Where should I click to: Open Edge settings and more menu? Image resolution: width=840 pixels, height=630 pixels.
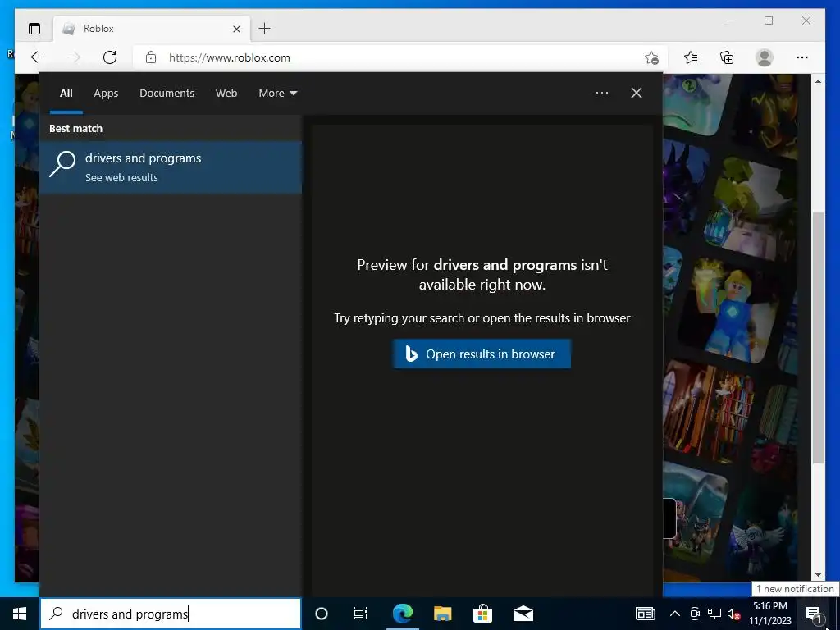pyautogui.click(x=802, y=57)
